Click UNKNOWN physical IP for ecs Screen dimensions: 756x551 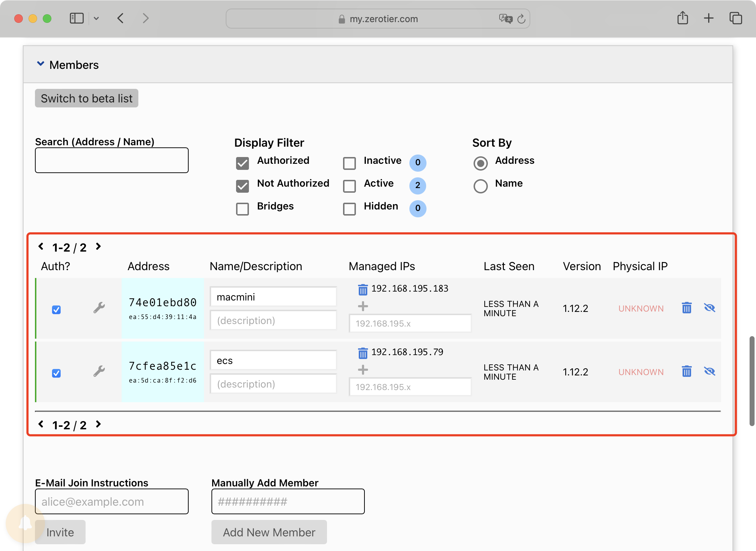pos(641,372)
